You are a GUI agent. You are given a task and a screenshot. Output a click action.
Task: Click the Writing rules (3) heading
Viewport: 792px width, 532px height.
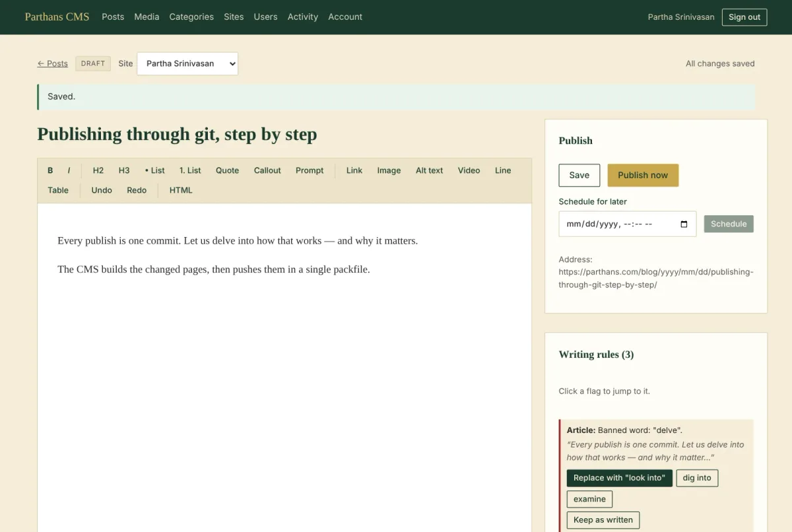(596, 354)
